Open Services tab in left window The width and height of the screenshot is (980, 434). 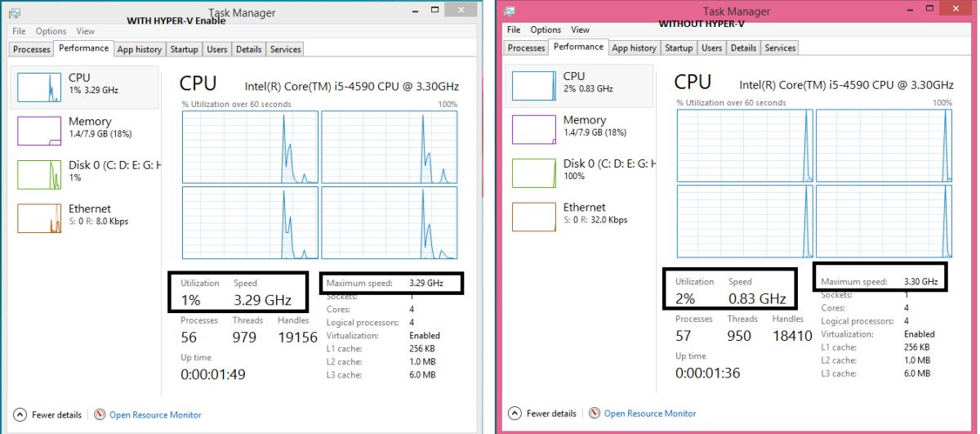pyautogui.click(x=285, y=49)
